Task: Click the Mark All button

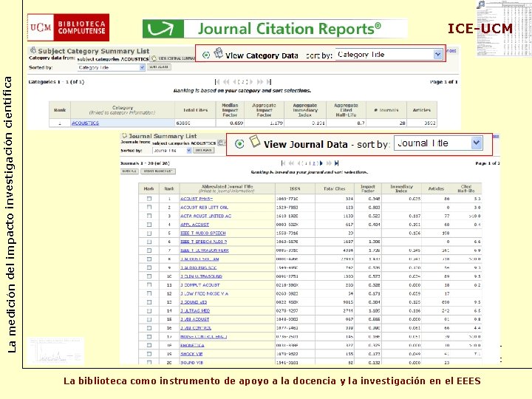Action: coord(129,171)
